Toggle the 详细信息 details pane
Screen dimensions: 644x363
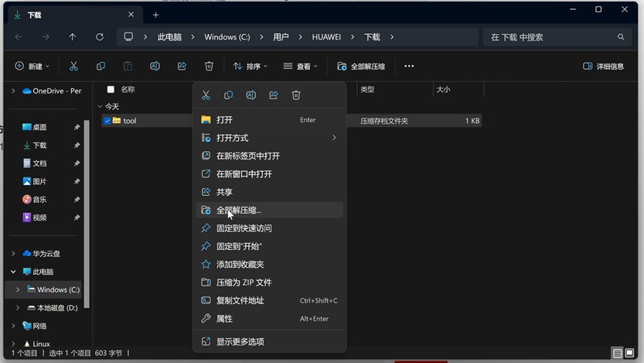tap(603, 67)
